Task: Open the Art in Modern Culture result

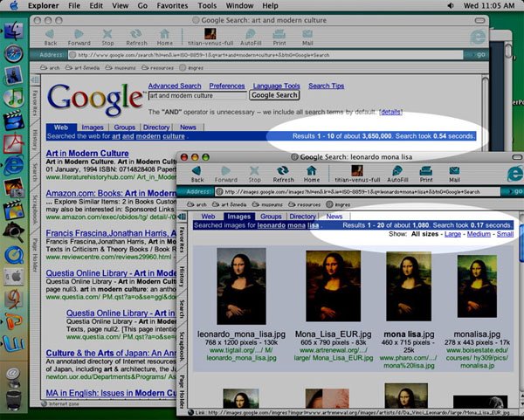Action: point(87,154)
